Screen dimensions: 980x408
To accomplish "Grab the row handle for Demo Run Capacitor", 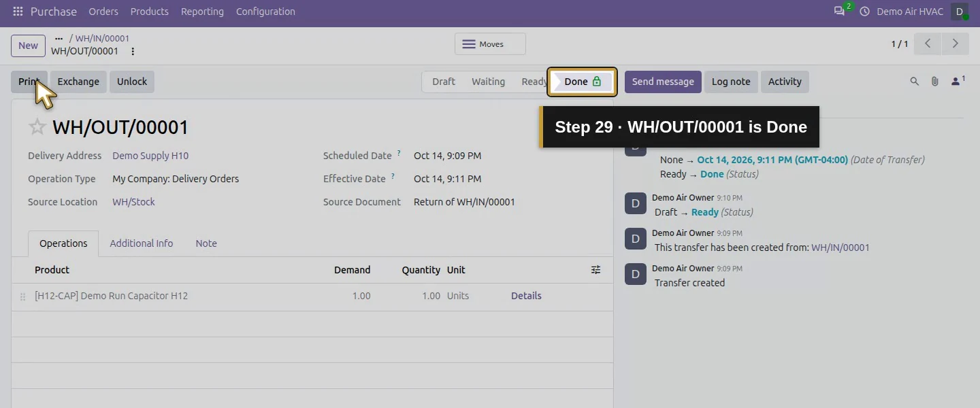I will (x=22, y=296).
